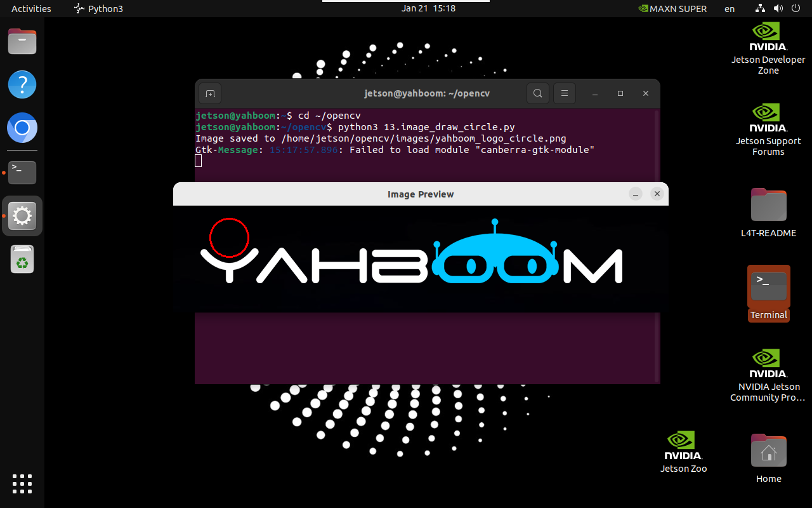The image size is (812, 508).
Task: Open the clock showing Jan 21 15:18
Action: point(428,8)
